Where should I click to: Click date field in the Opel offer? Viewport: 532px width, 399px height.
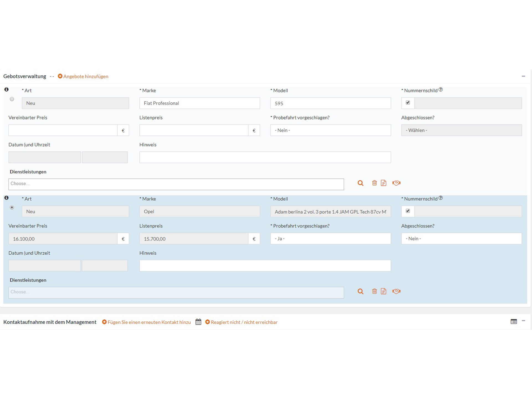[45, 266]
